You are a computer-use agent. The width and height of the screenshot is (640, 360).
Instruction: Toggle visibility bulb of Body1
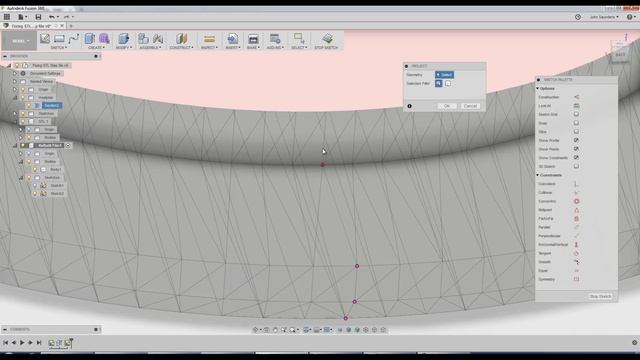[x=35, y=169]
